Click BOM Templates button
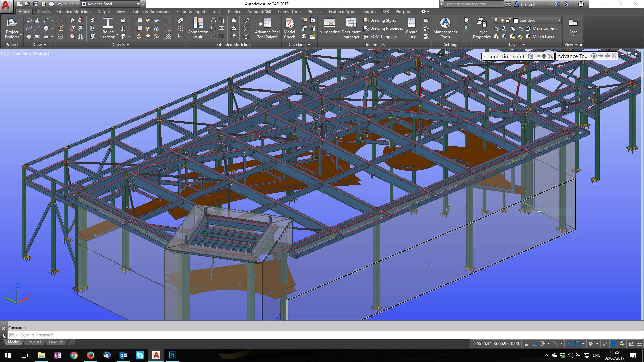644x362 pixels. [x=381, y=37]
